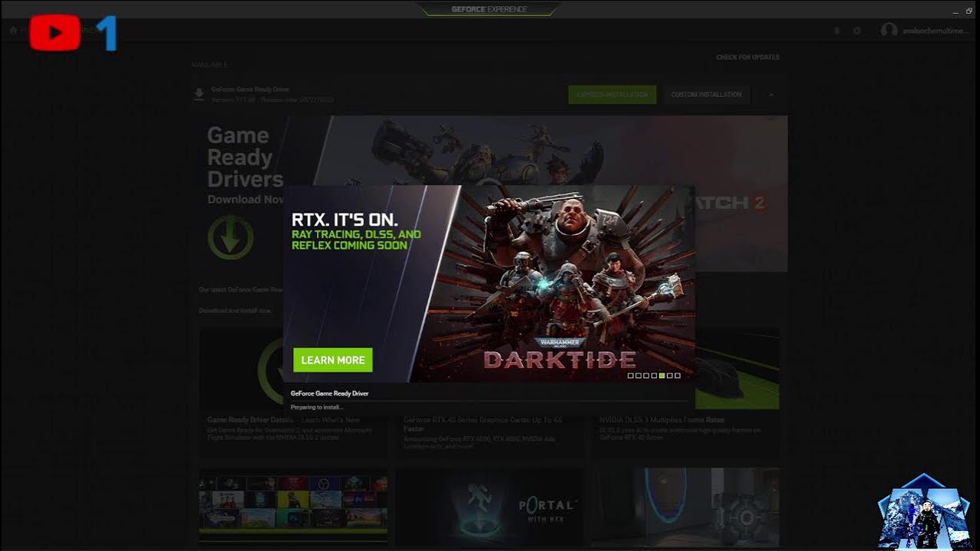Click the RTX. IT'S ON. headline
Viewport: 980px width, 551px height.
point(345,221)
